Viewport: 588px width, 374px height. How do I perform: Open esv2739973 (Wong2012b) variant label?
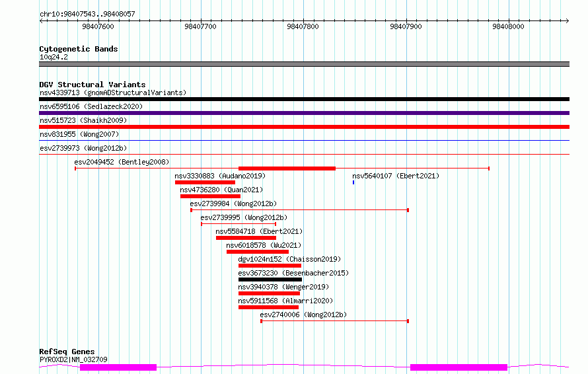83,148
